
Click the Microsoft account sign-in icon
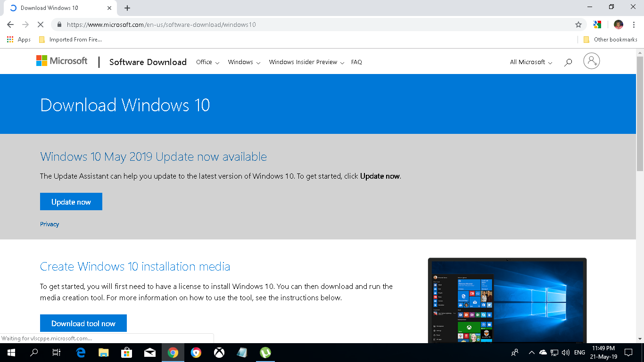pos(591,61)
